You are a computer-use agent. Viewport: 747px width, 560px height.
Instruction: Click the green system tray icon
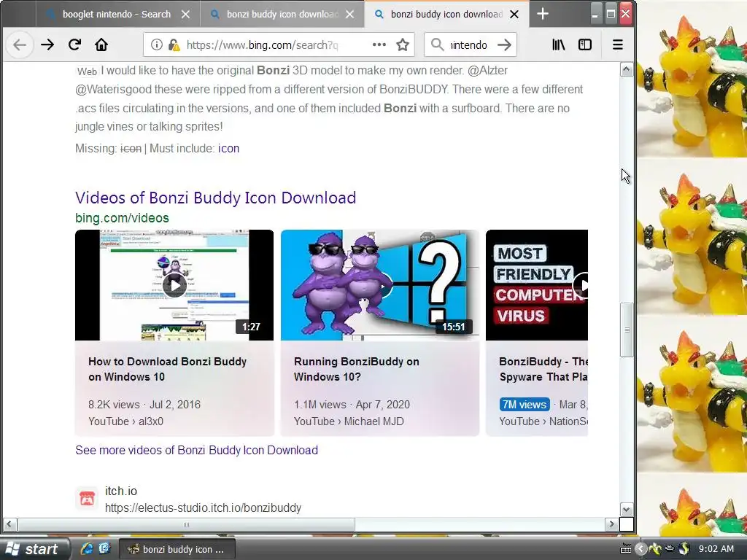[x=656, y=549]
